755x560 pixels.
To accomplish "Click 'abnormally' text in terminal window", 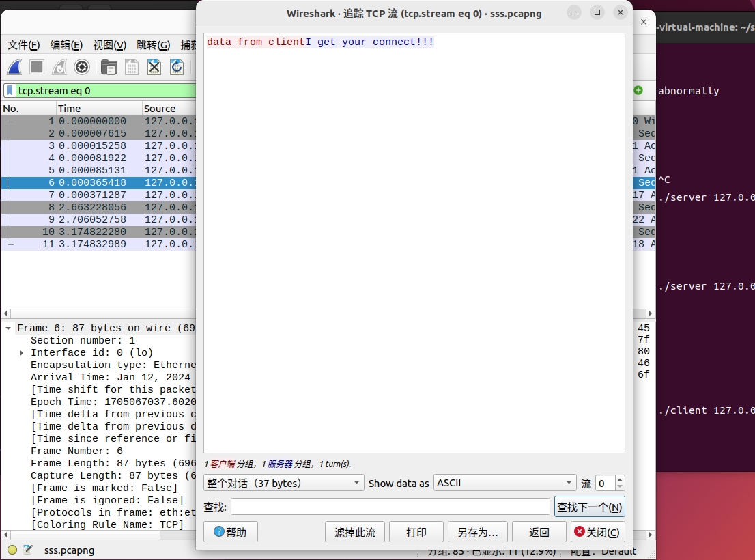I will pyautogui.click(x=689, y=91).
